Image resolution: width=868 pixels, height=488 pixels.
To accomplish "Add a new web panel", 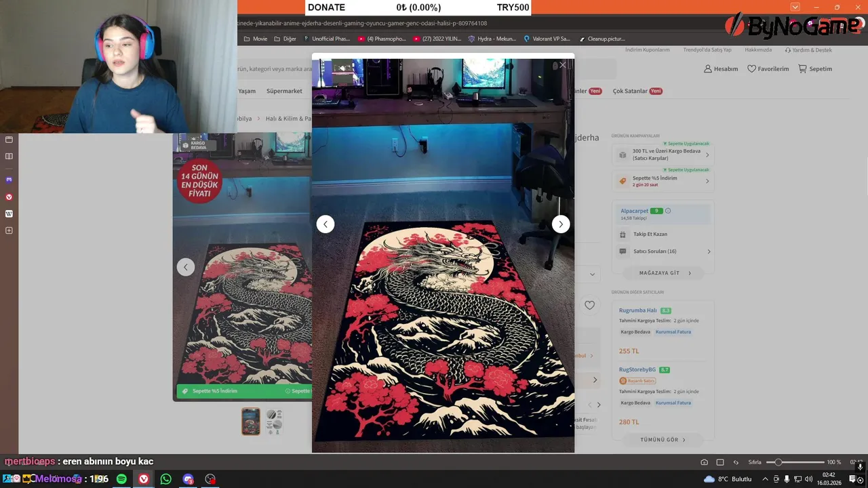I will tap(9, 230).
